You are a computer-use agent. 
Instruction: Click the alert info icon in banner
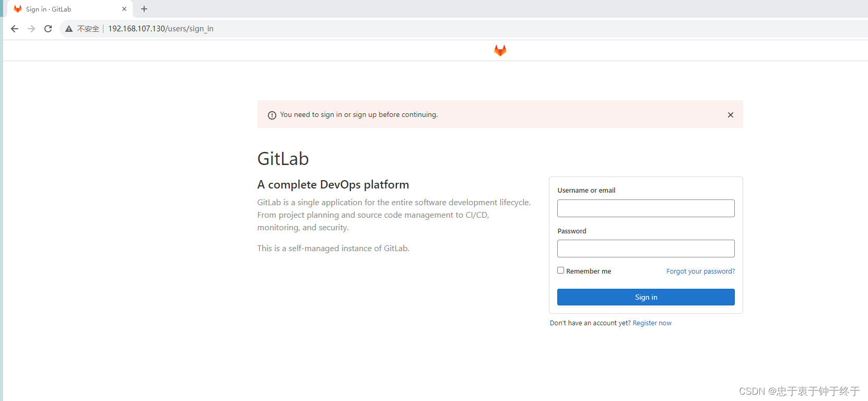[x=272, y=115]
